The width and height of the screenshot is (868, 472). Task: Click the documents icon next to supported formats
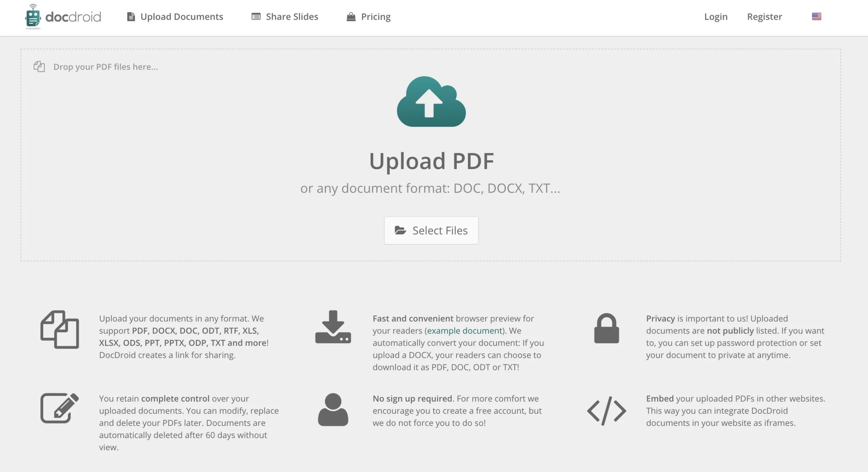[x=60, y=329]
